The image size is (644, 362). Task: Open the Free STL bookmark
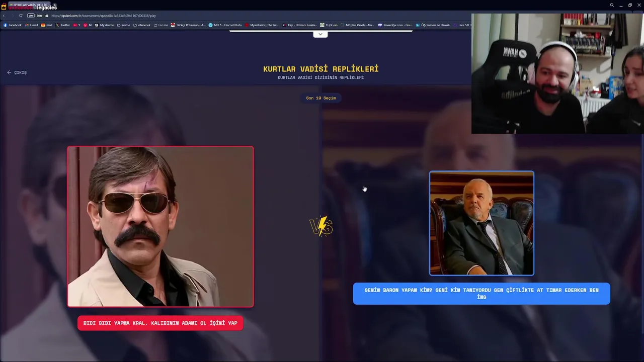pyautogui.click(x=462, y=25)
